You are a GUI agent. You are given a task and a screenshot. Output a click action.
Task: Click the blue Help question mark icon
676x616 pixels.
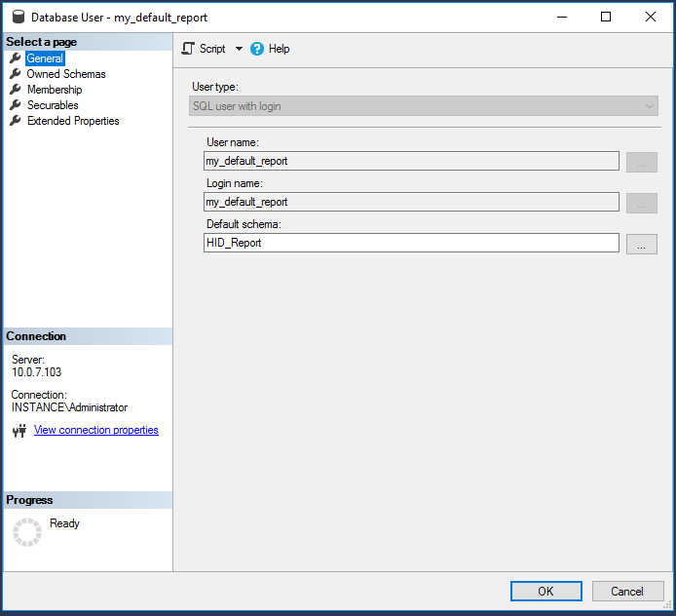(257, 49)
